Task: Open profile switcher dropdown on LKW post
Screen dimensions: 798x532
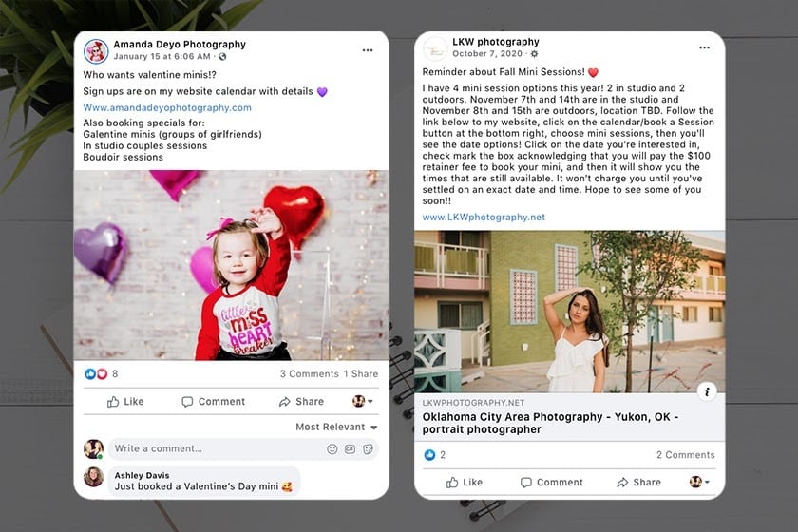Action: (699, 482)
